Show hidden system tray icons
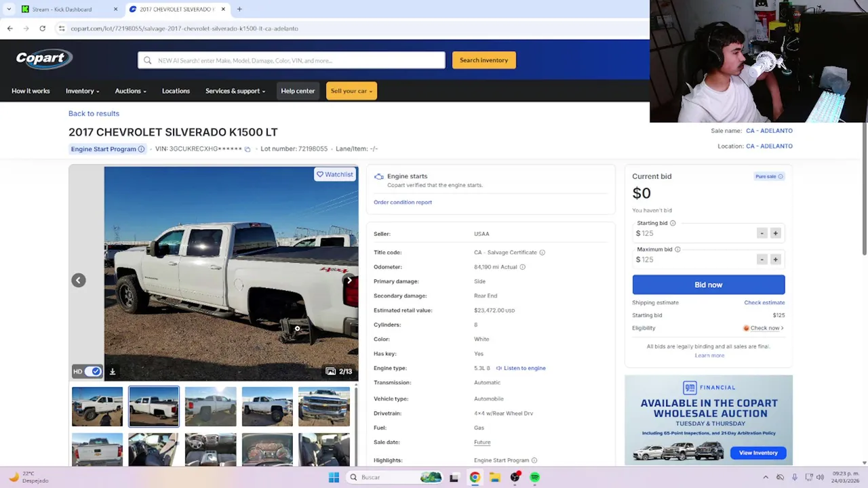The height and width of the screenshot is (488, 868). tap(766, 477)
